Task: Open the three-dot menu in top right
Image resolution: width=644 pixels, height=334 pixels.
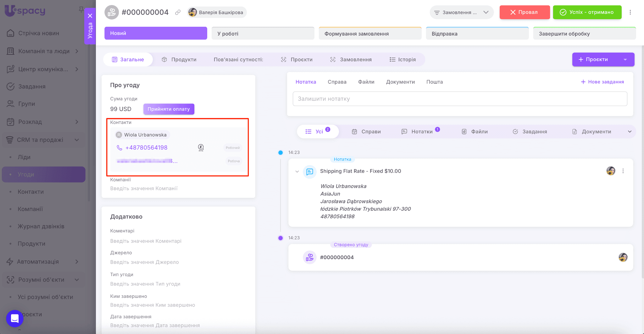Action: coord(630,12)
